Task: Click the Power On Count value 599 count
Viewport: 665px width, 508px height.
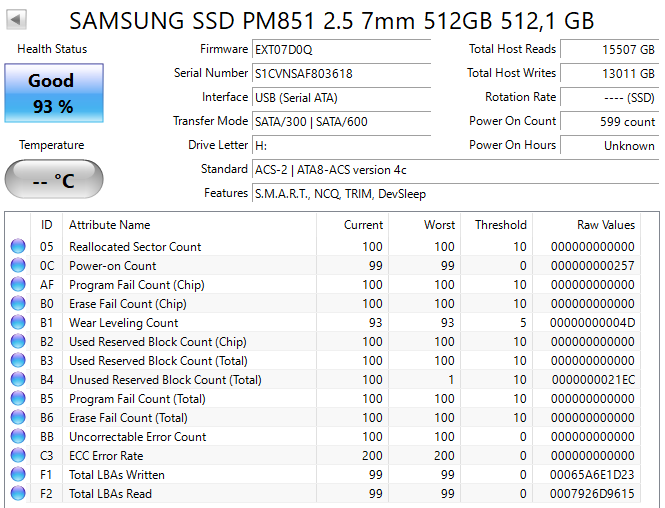Action: [x=609, y=122]
